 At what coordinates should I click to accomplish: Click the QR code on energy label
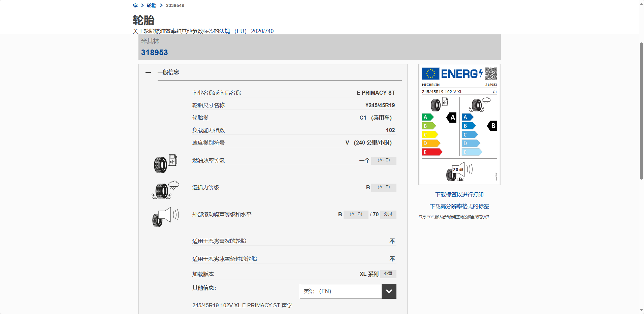(491, 73)
